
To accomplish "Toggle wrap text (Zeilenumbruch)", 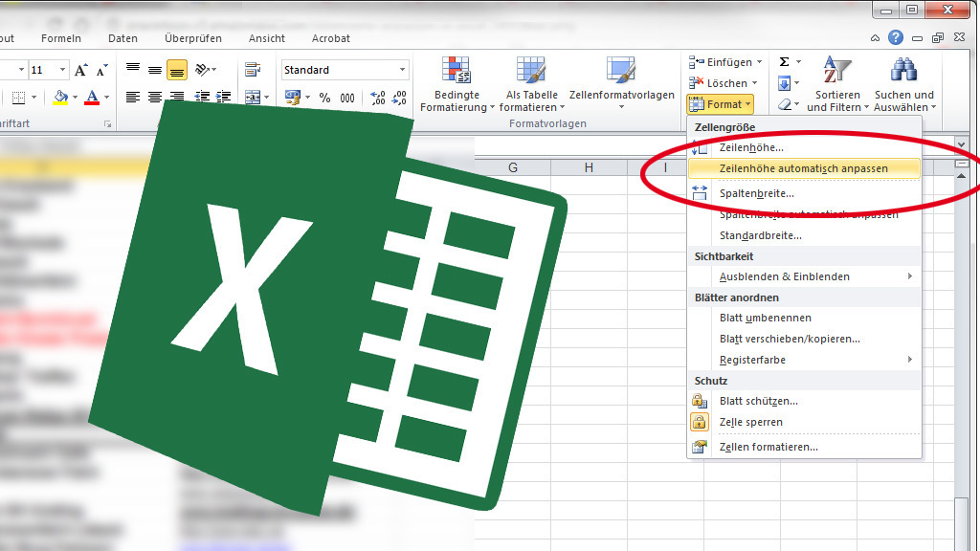I will coord(253,69).
